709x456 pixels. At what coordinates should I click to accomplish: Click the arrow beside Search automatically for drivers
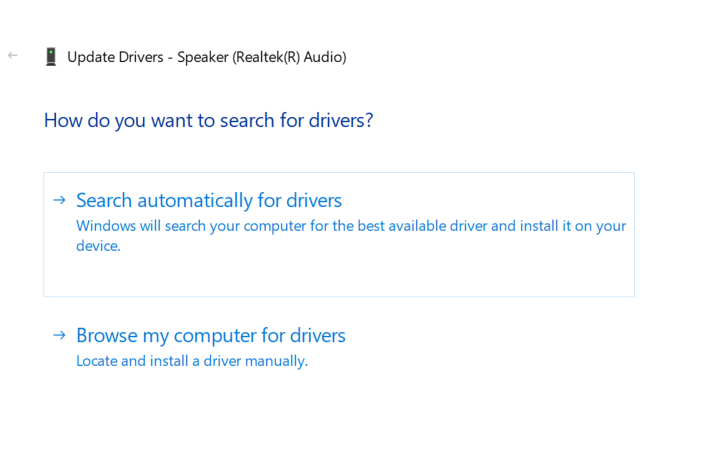click(x=59, y=200)
